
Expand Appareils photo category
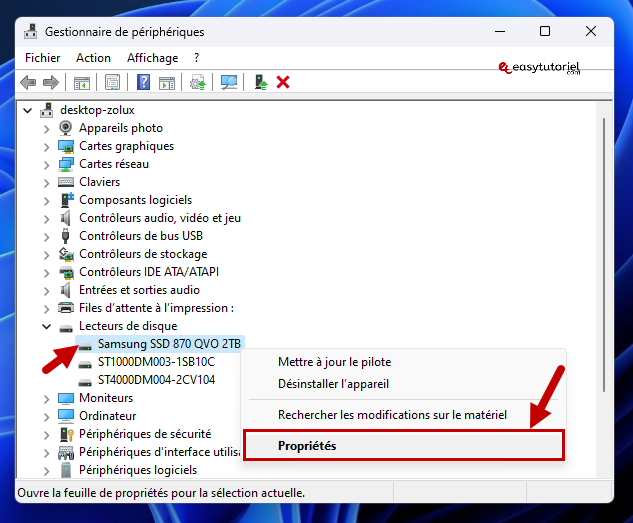coord(46,129)
